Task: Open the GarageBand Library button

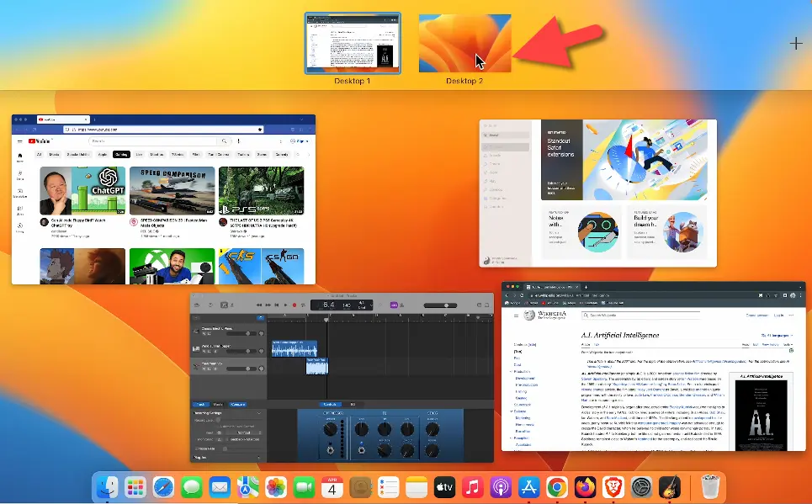Action: point(197,305)
